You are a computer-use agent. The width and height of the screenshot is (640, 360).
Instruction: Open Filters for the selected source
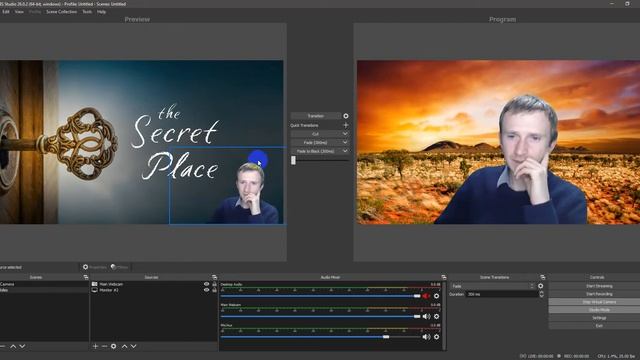[120, 267]
